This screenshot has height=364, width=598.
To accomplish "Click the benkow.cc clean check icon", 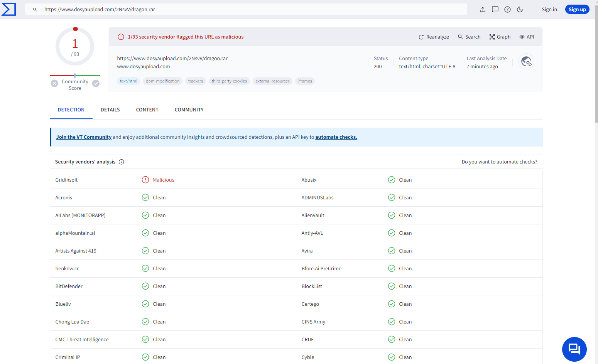I will pos(145,268).
